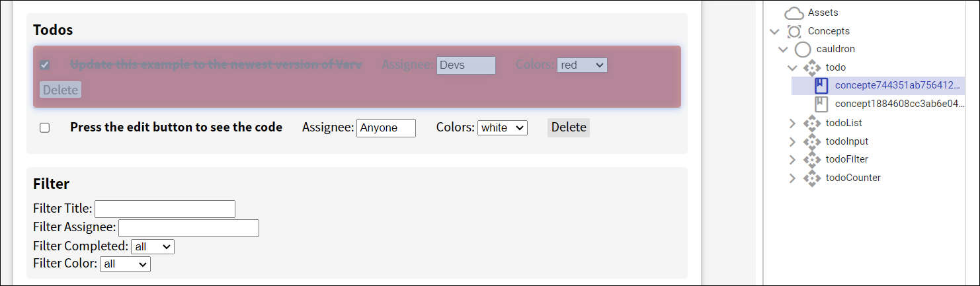
Task: Check the 'Press the edit button' todo
Action: 44,127
